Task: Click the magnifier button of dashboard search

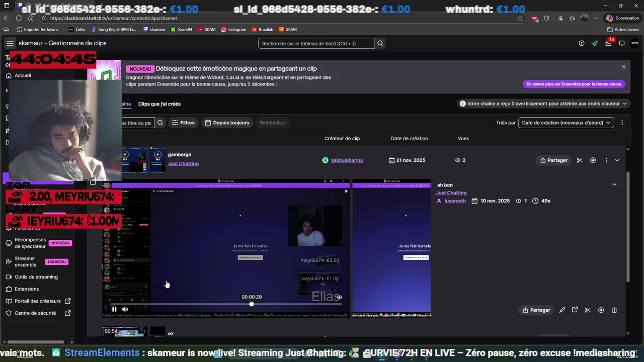Action: coord(380,43)
